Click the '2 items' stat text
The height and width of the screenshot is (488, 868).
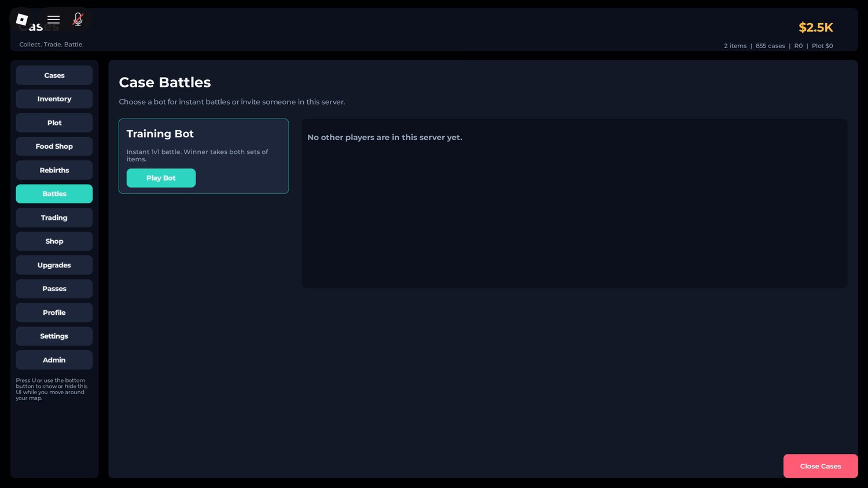[735, 46]
